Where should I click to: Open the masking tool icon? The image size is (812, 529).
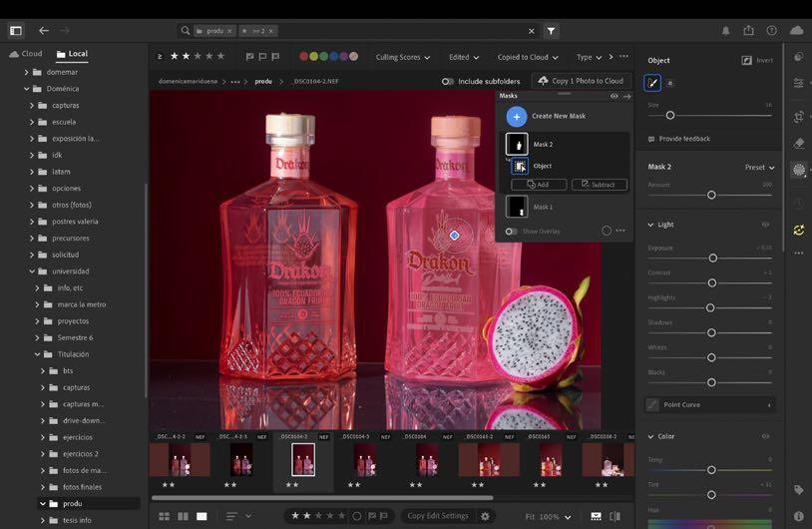tap(799, 170)
